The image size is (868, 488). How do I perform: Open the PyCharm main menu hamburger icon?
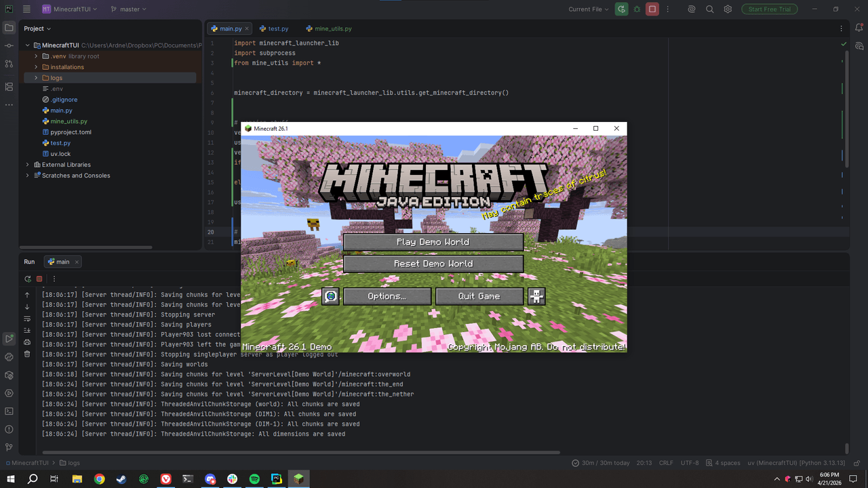(x=26, y=9)
